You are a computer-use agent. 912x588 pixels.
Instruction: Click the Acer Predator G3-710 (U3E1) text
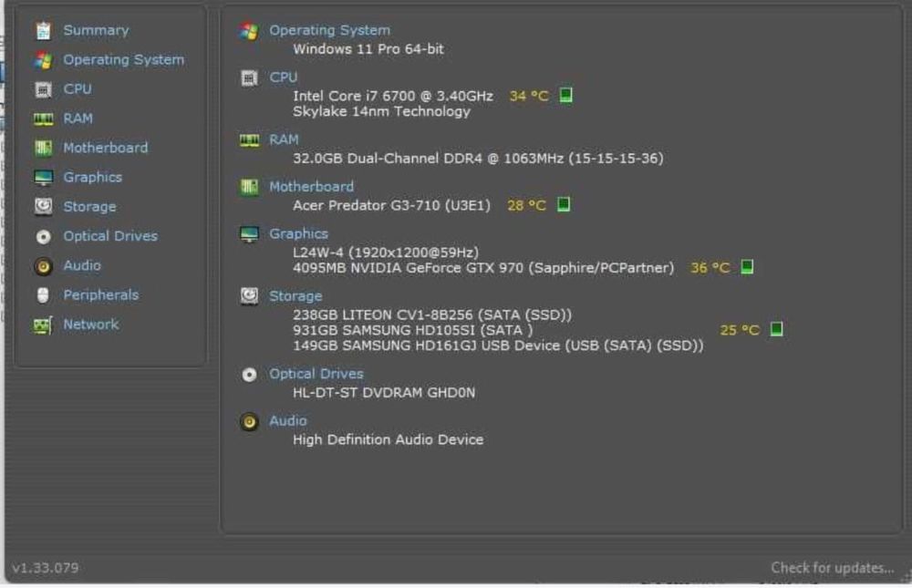(391, 206)
